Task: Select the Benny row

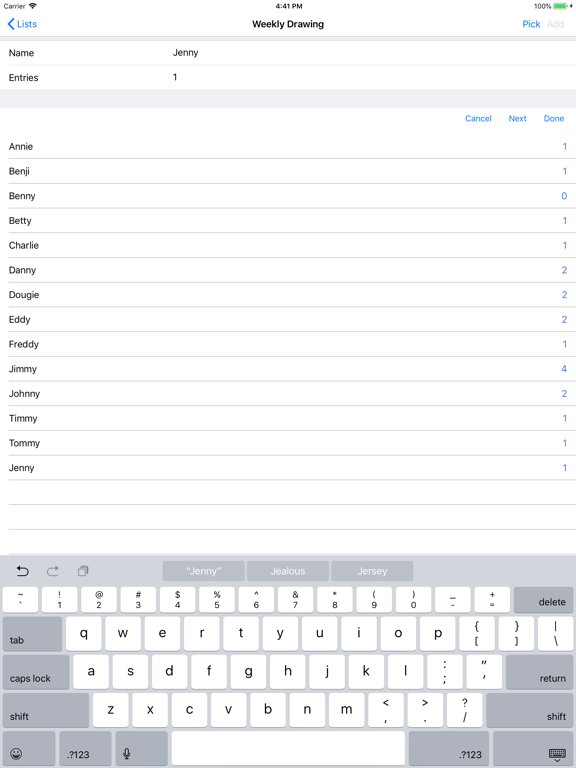Action: click(x=288, y=196)
